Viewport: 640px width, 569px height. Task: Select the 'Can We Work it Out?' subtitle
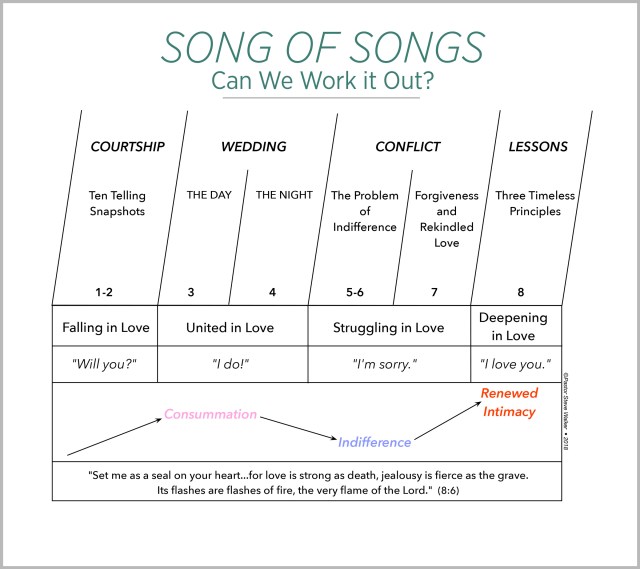click(x=321, y=82)
